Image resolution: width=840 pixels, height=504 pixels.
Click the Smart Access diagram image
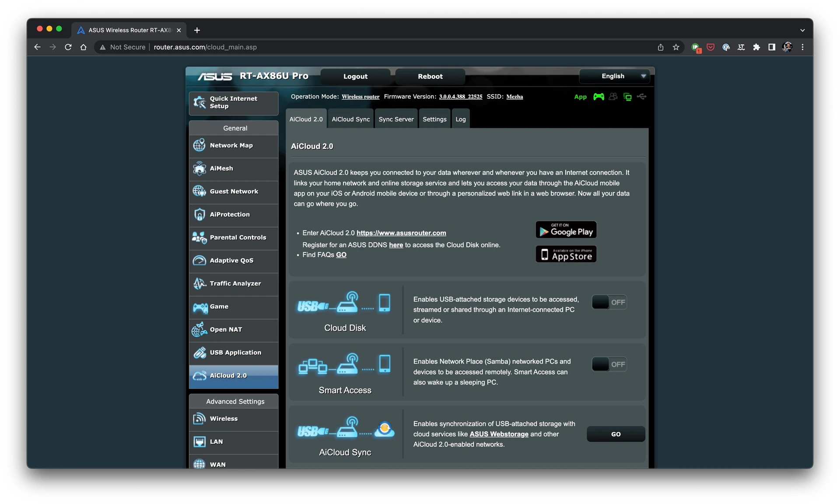(344, 364)
